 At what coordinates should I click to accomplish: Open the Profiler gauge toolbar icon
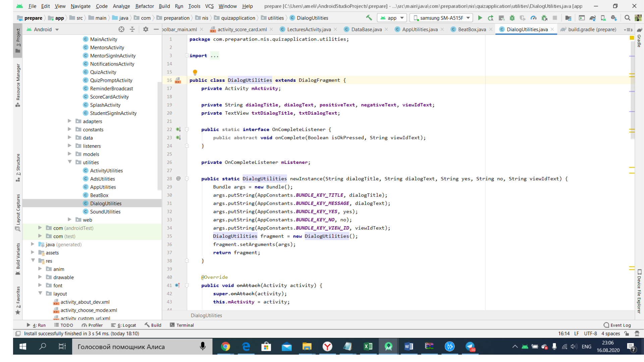click(x=533, y=18)
